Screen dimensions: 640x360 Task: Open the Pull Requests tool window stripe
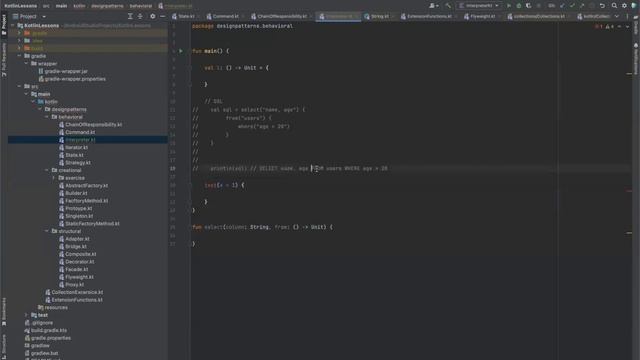pyautogui.click(x=4, y=60)
